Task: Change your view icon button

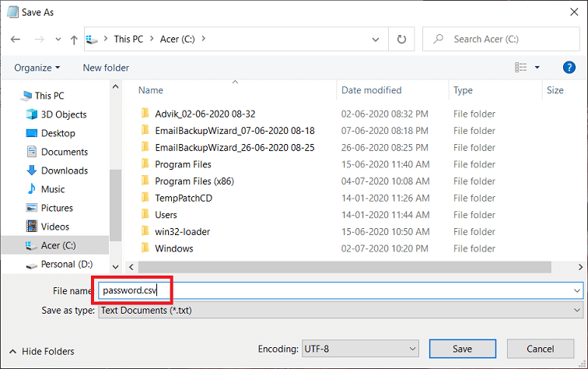Action: pos(520,68)
